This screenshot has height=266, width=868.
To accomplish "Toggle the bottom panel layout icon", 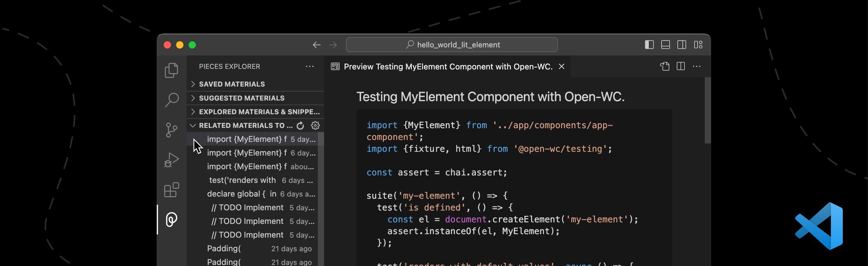I will (665, 45).
